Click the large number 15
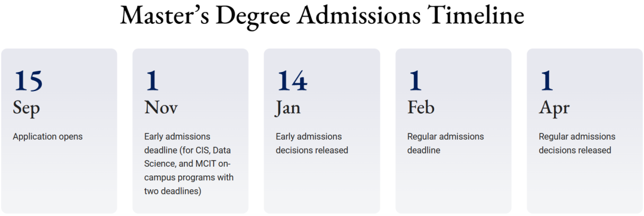This screenshot has height=216, width=644. pos(29,80)
